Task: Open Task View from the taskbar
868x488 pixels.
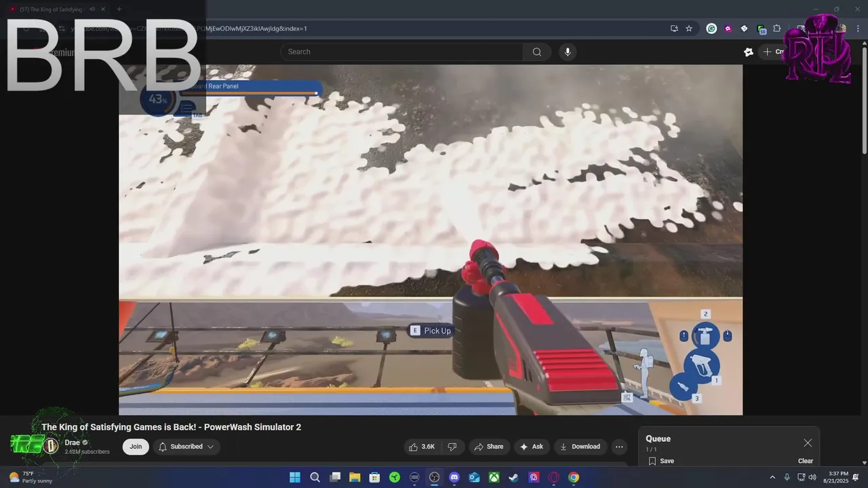Action: click(334, 477)
